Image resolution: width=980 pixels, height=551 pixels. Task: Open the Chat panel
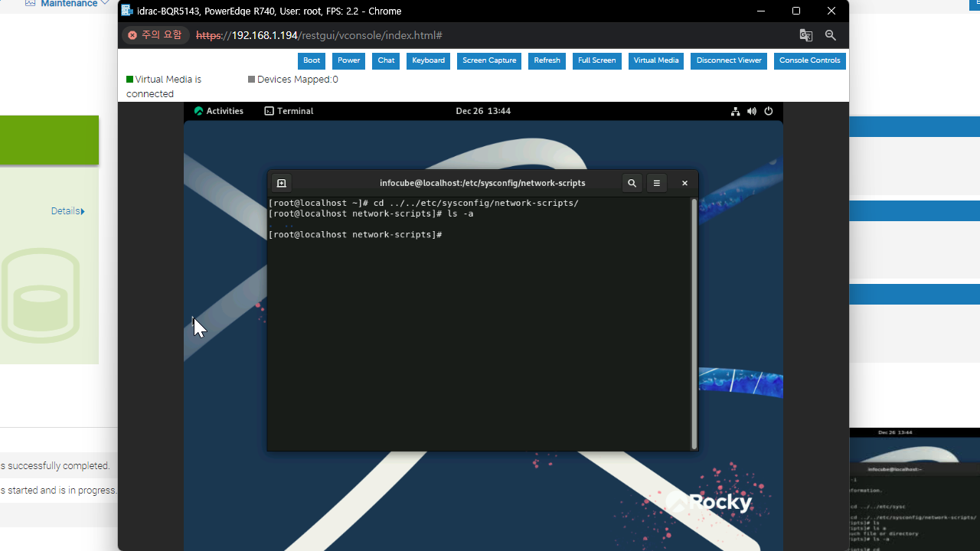point(386,60)
